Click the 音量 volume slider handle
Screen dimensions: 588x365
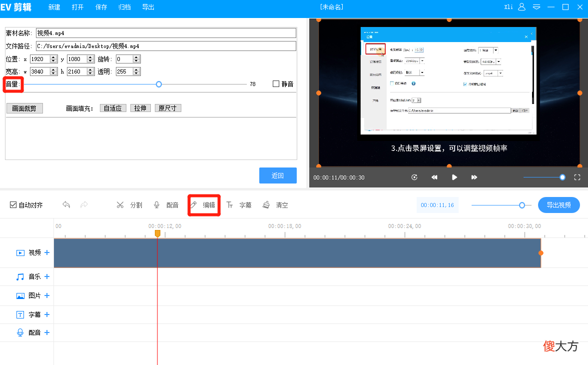pos(159,84)
